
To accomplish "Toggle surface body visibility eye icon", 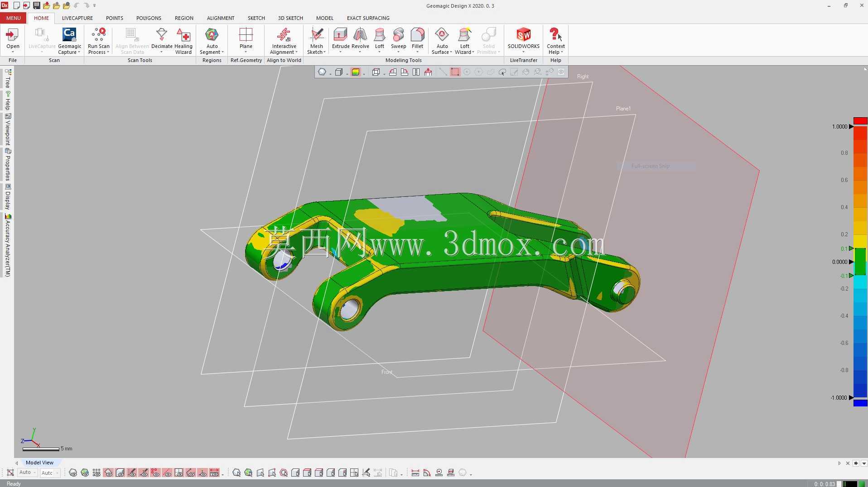I will [108, 473].
